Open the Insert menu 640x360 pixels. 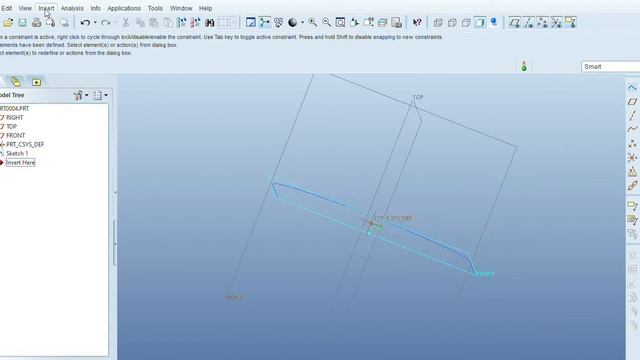pyautogui.click(x=46, y=8)
